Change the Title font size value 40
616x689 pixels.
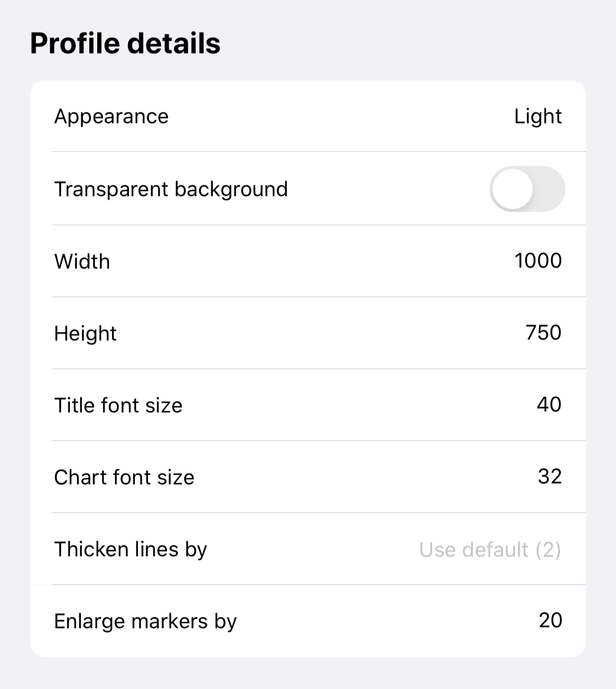pos(549,404)
